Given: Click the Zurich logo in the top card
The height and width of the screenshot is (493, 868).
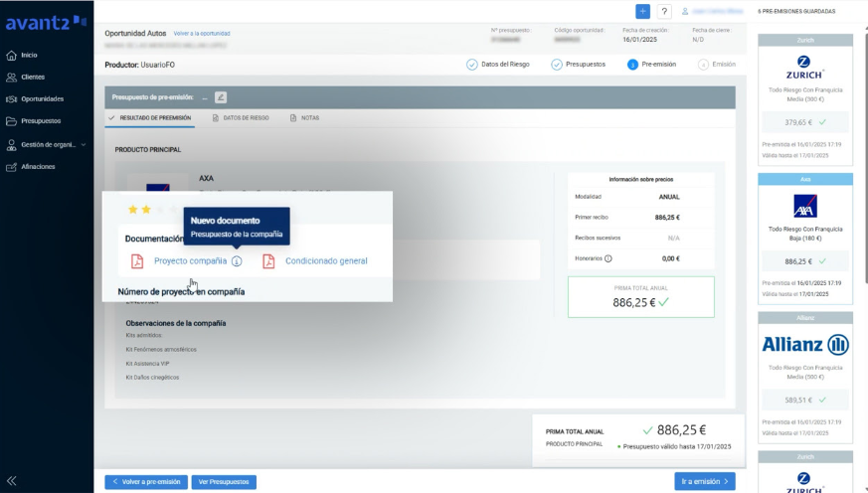Looking at the screenshot, I should [x=804, y=68].
